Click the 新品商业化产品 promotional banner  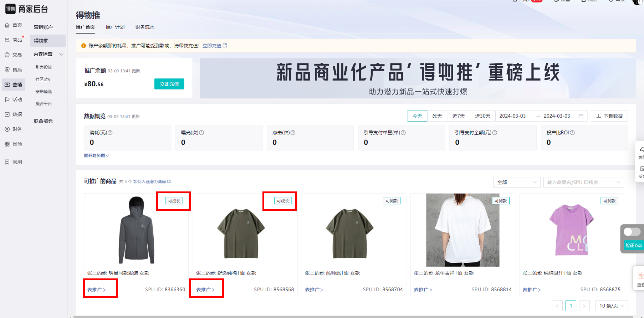coord(418,78)
